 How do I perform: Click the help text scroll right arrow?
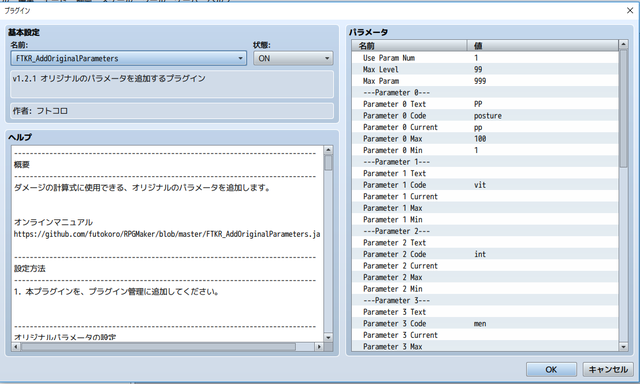pyautogui.click(x=319, y=347)
